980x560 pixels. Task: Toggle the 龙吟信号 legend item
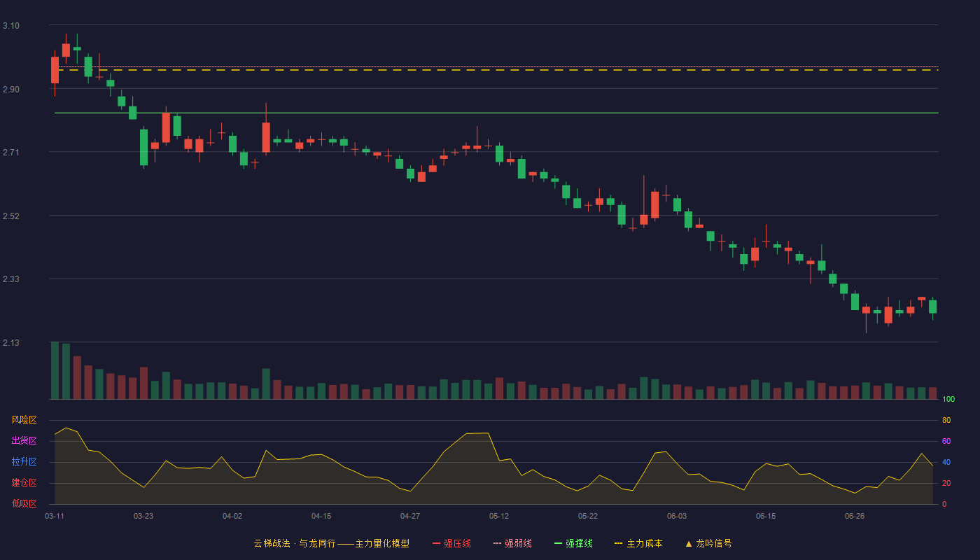708,543
